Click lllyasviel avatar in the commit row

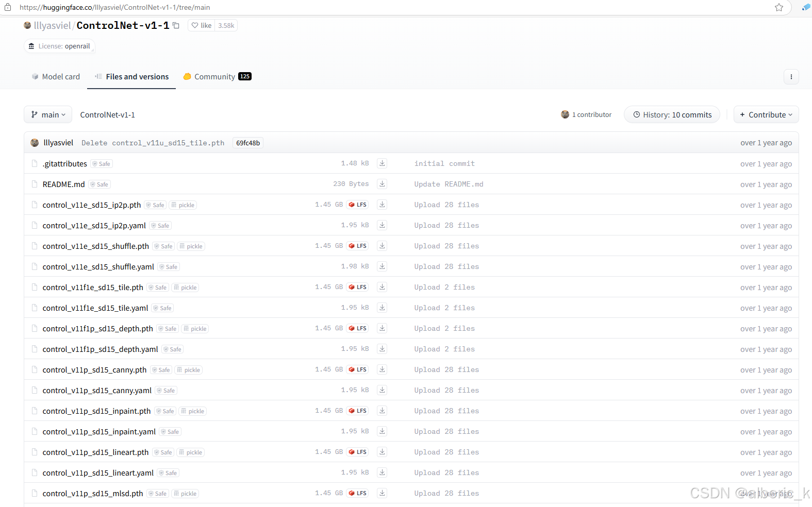(x=35, y=143)
